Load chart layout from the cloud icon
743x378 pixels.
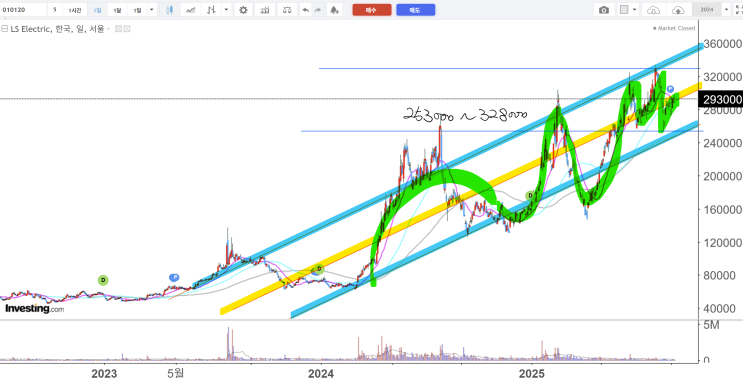click(653, 10)
